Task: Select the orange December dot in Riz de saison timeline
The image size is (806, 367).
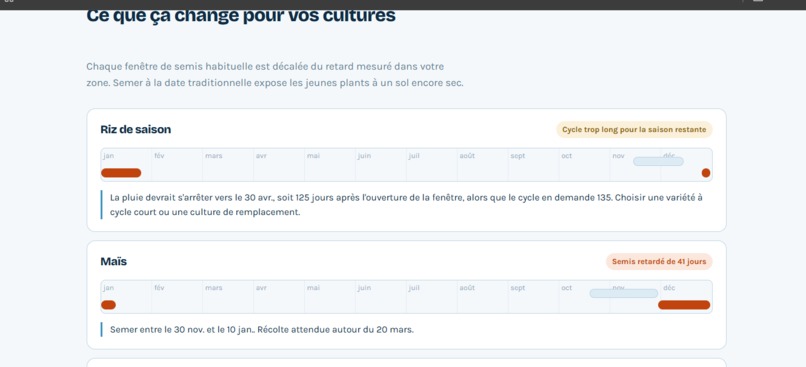Action: [x=706, y=173]
